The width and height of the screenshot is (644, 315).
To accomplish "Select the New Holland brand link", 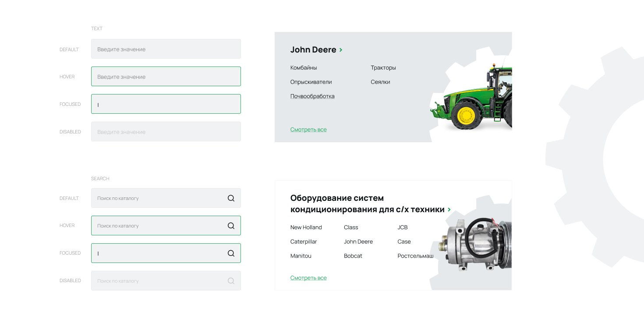I will (x=306, y=227).
